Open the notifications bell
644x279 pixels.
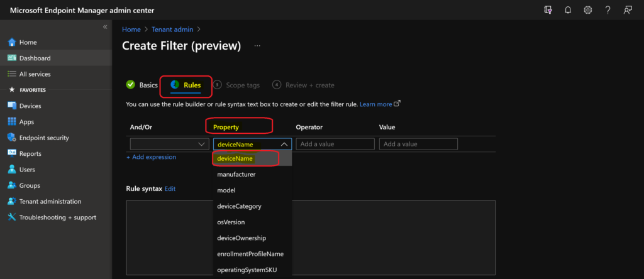click(568, 10)
